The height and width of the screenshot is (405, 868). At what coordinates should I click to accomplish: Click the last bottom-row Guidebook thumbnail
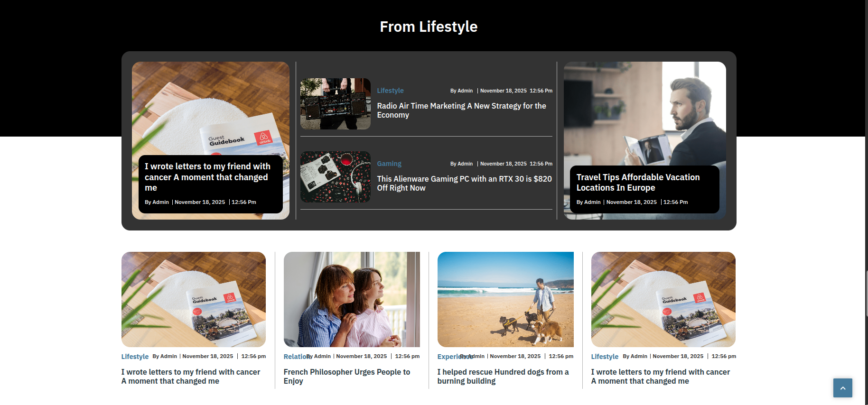coord(663,299)
